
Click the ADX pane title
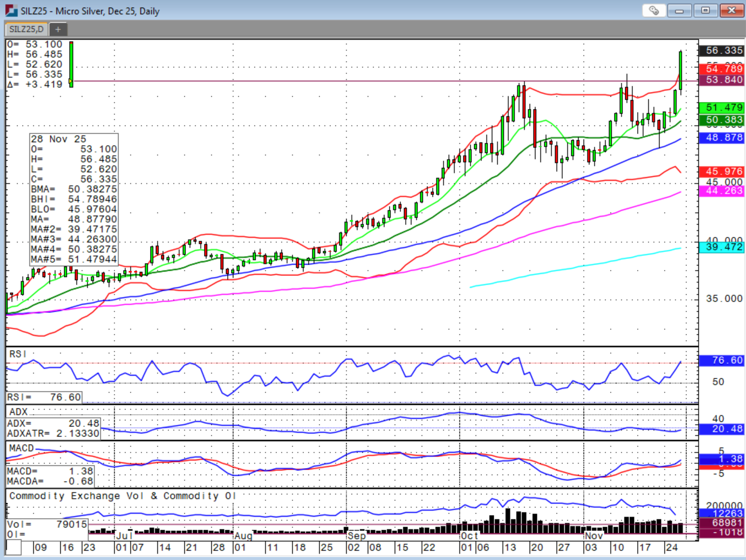[x=18, y=412]
